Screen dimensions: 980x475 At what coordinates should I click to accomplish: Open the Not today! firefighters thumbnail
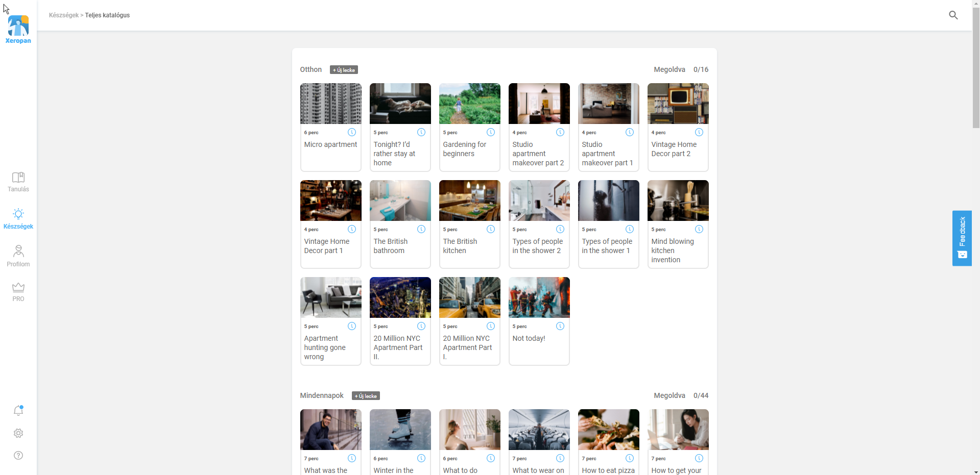coord(539,297)
